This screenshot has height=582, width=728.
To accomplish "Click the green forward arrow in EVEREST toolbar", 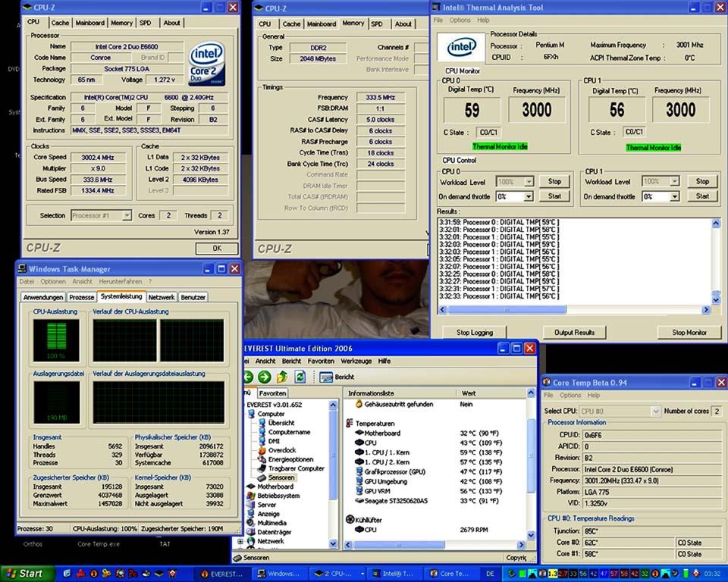I will (x=265, y=377).
